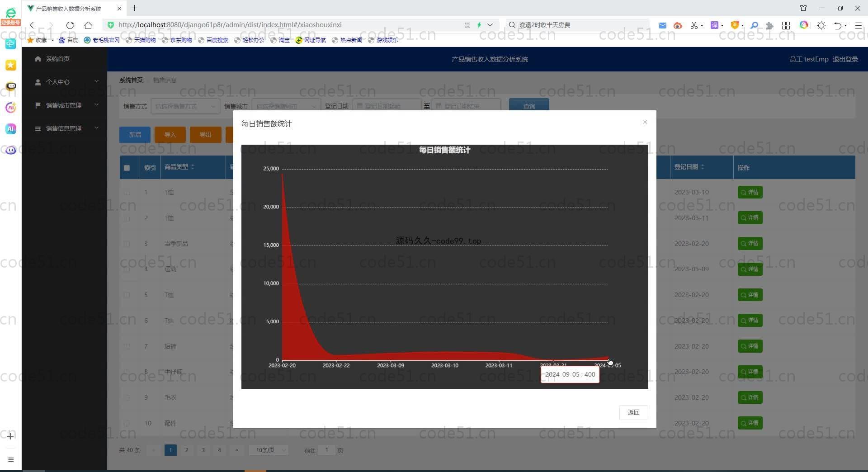This screenshot has width=868, height=472.
Task: Expand 销售信息管理 sidebar menu
Action: (x=64, y=128)
